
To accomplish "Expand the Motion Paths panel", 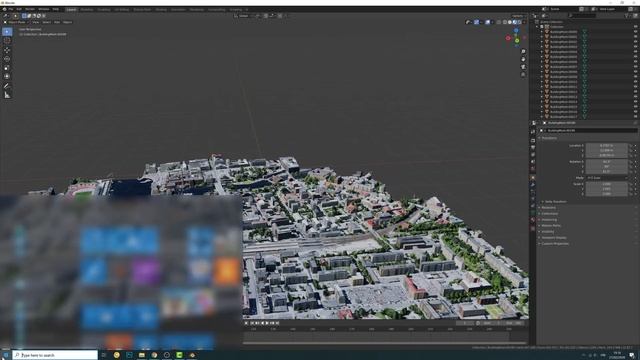I will 550,225.
